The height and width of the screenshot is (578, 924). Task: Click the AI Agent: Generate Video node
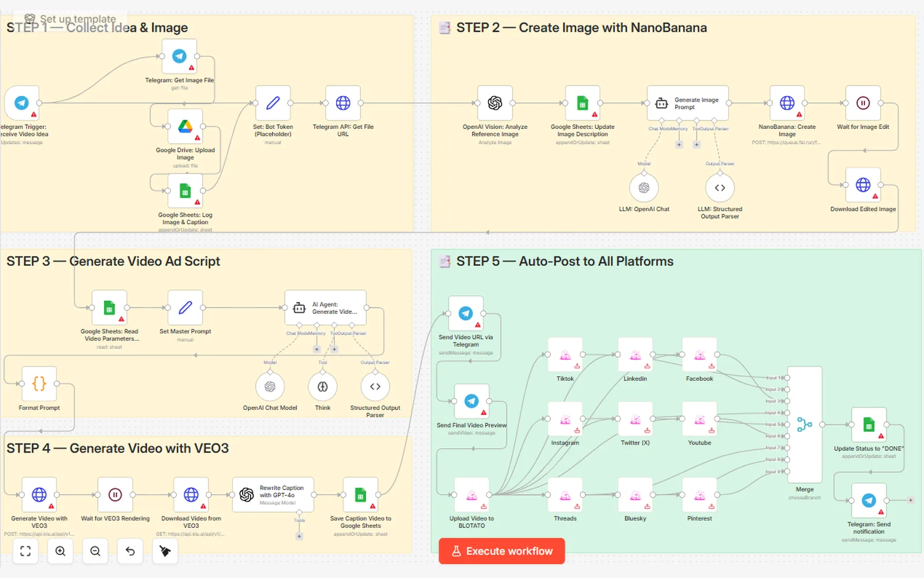point(326,307)
